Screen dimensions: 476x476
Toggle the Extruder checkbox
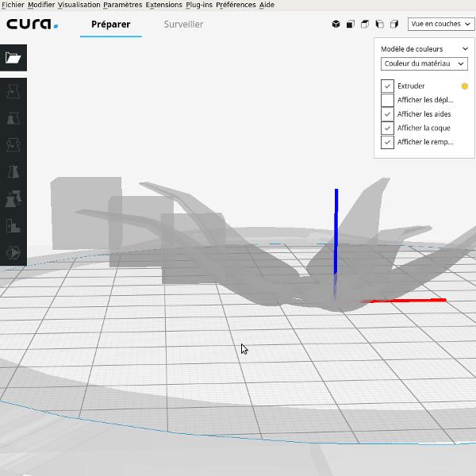coord(387,86)
